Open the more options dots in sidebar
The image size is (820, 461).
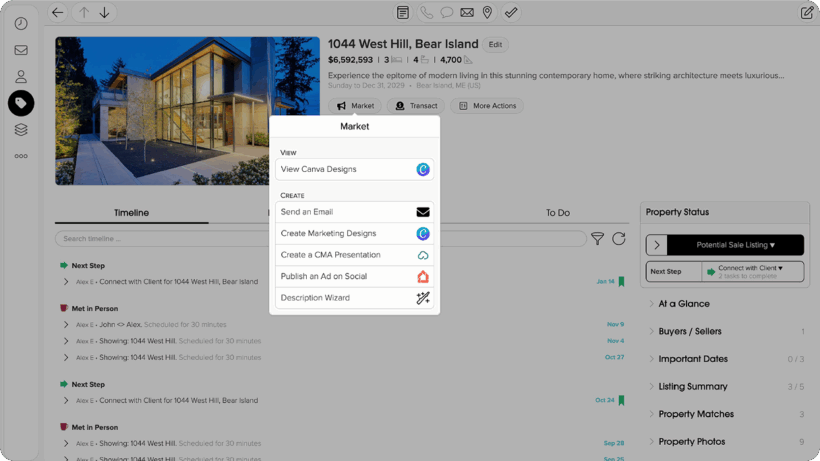pyautogui.click(x=21, y=156)
